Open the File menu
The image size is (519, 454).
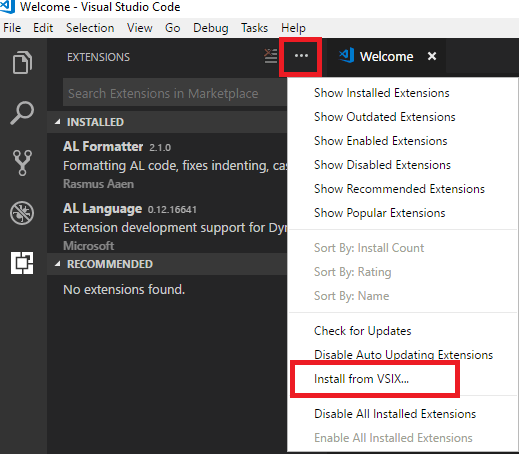point(12,28)
